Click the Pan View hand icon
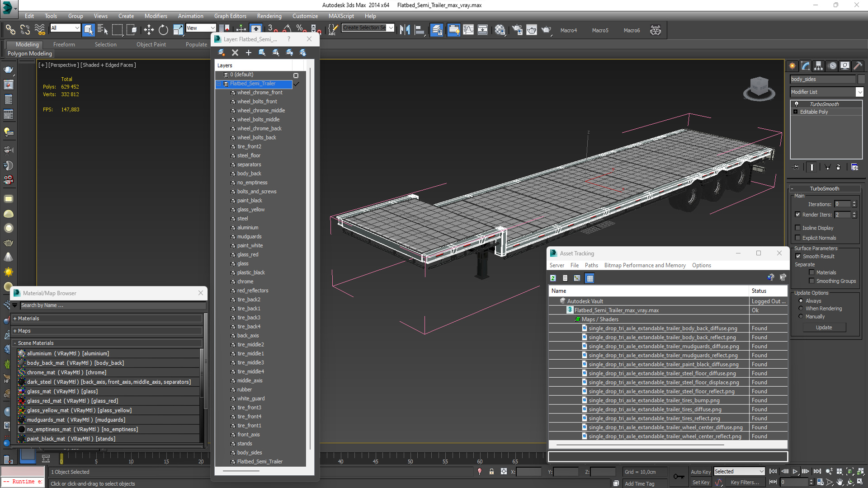This screenshot has width=868, height=488. (x=840, y=482)
